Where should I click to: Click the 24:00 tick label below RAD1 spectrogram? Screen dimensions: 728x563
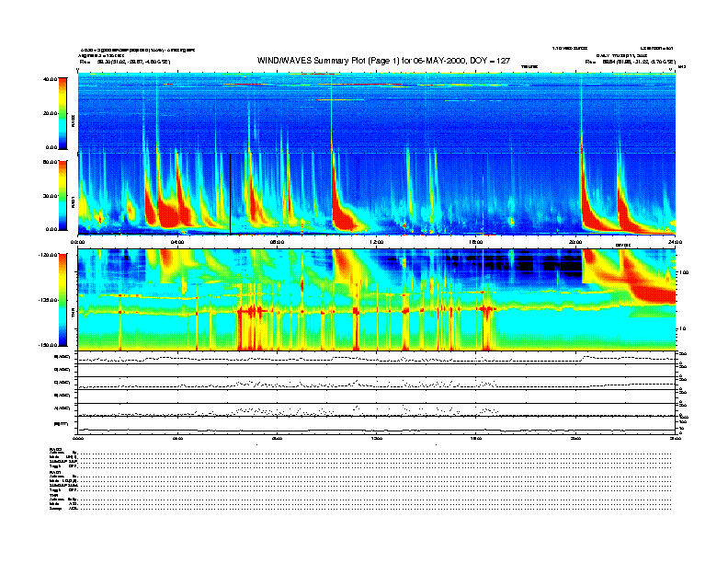click(675, 242)
